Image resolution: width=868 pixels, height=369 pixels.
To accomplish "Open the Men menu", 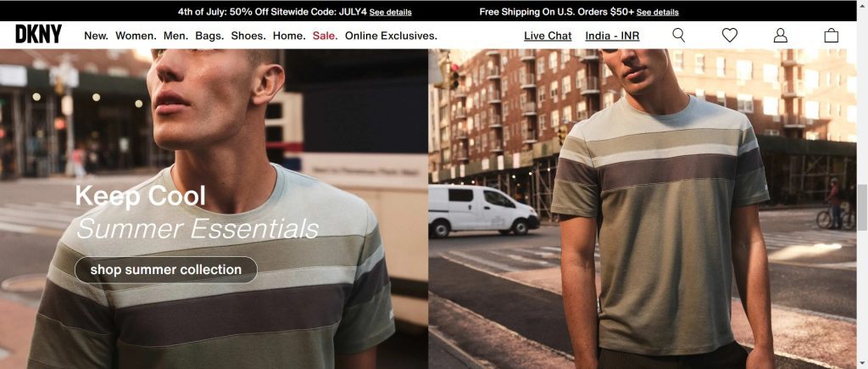I will pos(175,36).
